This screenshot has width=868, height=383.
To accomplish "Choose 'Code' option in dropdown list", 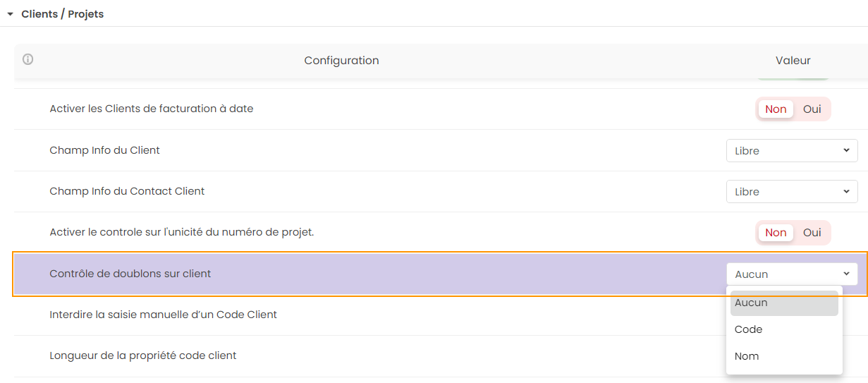I will [784, 329].
